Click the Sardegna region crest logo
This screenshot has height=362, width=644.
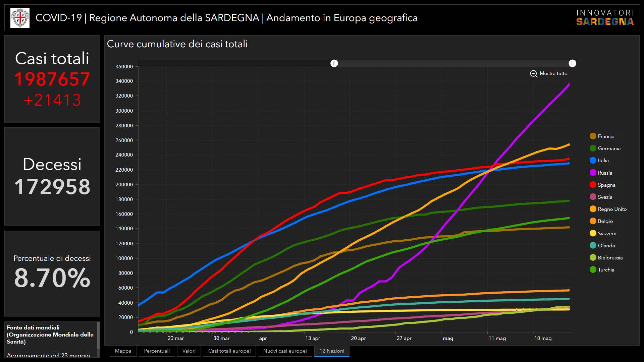[x=20, y=18]
